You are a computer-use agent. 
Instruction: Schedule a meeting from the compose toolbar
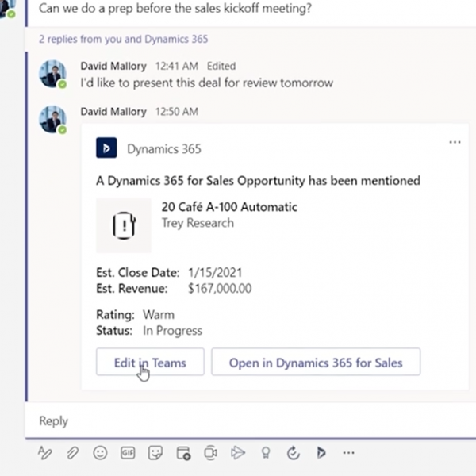[x=183, y=453]
